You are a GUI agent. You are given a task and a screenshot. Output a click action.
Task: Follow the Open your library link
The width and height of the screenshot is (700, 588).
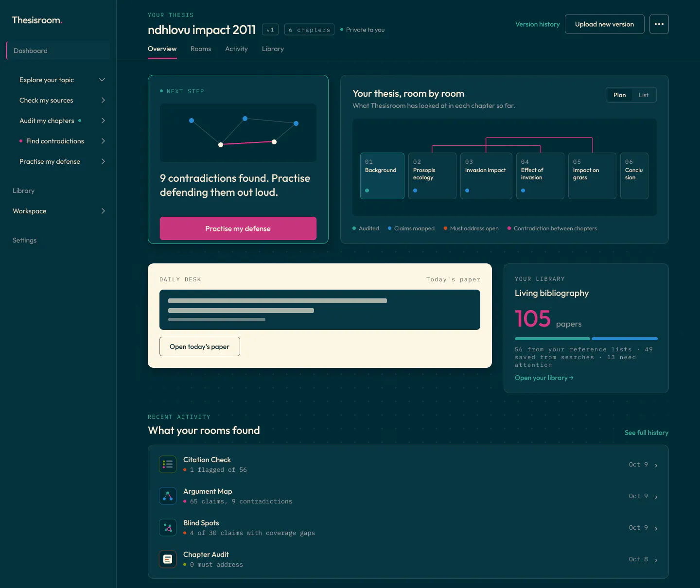tap(544, 378)
